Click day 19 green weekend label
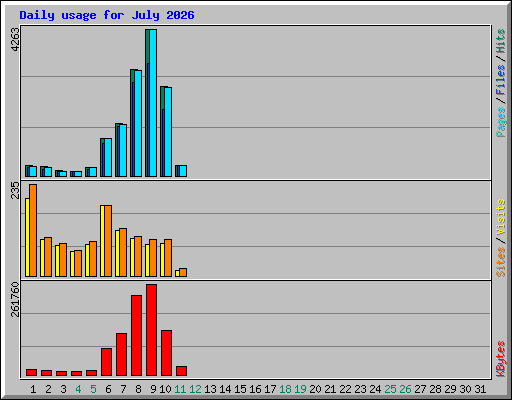This screenshot has height=400, width=512. point(300,389)
